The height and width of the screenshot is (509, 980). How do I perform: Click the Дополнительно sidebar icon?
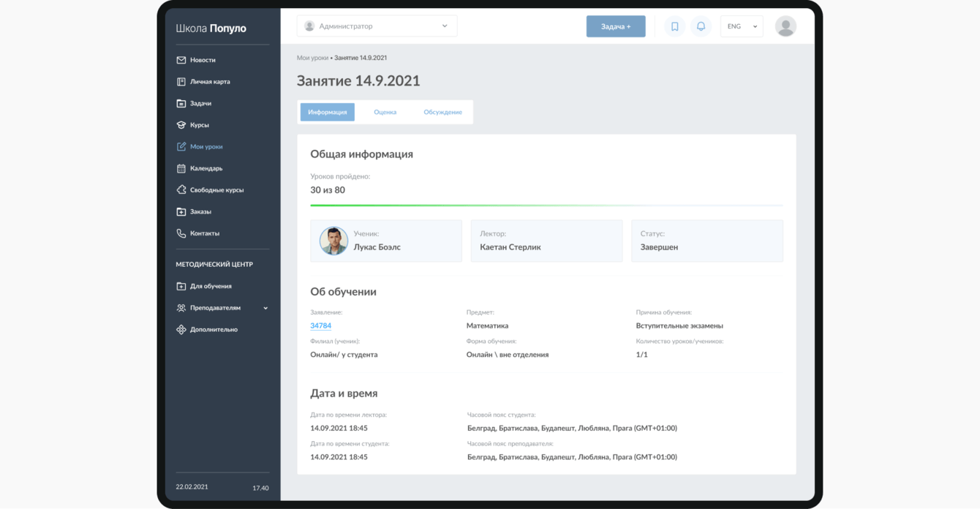coord(181,330)
